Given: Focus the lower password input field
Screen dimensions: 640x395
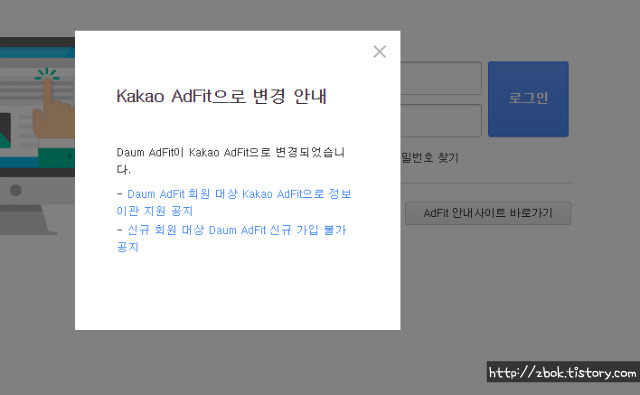Looking at the screenshot, I should 441,121.
